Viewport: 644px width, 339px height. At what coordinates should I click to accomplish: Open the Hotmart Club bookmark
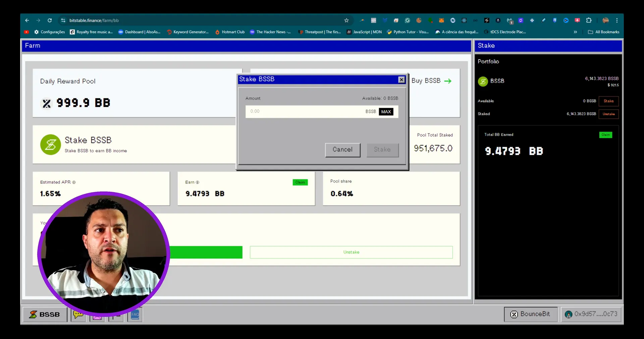point(230,32)
